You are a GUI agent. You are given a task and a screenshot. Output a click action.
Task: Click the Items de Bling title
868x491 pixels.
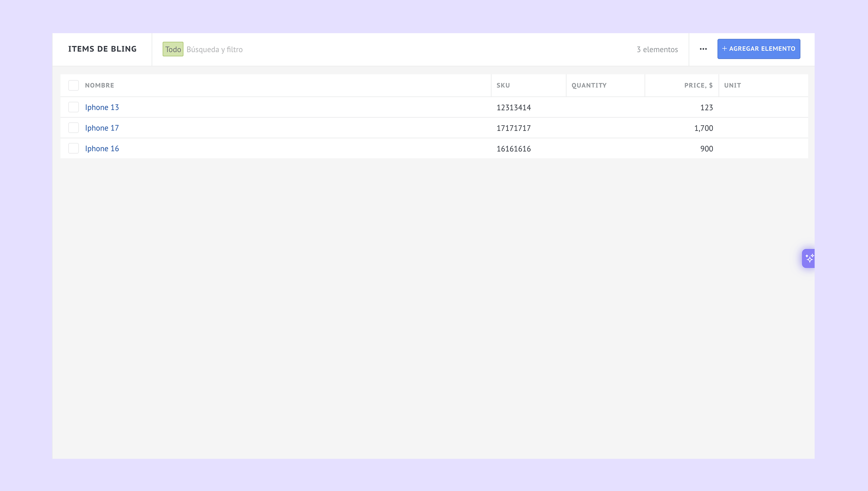coord(102,49)
